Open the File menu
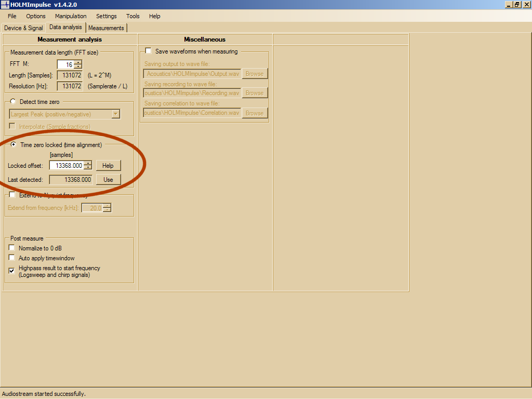532x399 pixels. [12, 16]
